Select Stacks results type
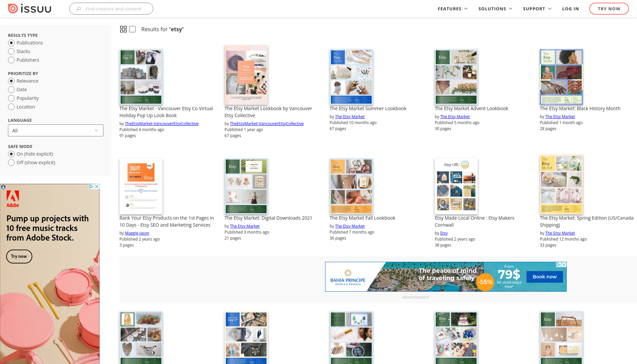Viewport: 637px width, 364px height. [x=11, y=51]
